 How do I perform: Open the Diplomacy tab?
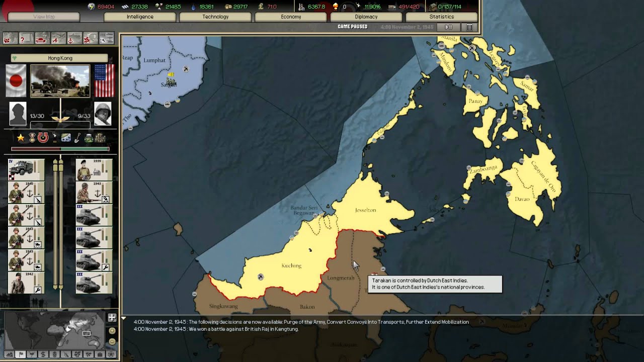[x=366, y=17]
